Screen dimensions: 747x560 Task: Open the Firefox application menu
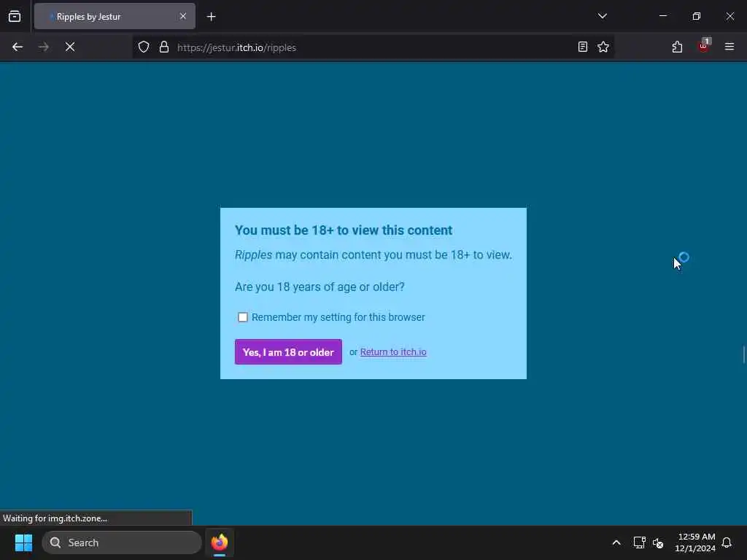(729, 47)
